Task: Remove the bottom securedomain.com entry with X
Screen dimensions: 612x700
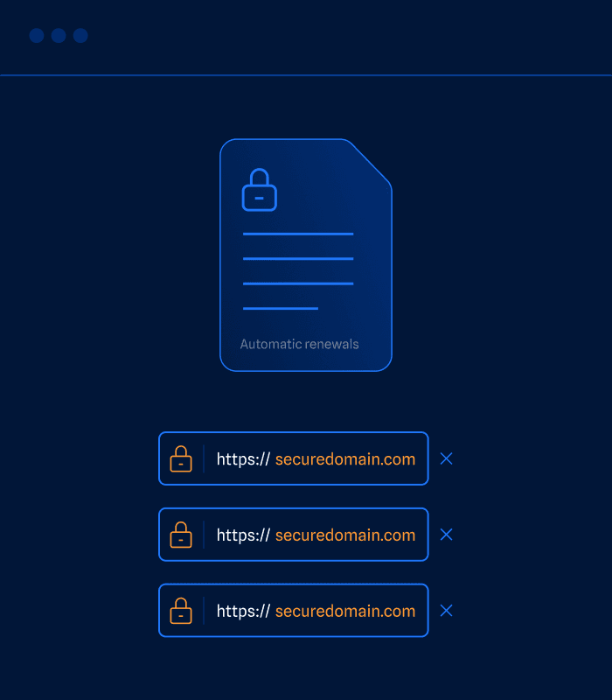Action: coord(446,611)
